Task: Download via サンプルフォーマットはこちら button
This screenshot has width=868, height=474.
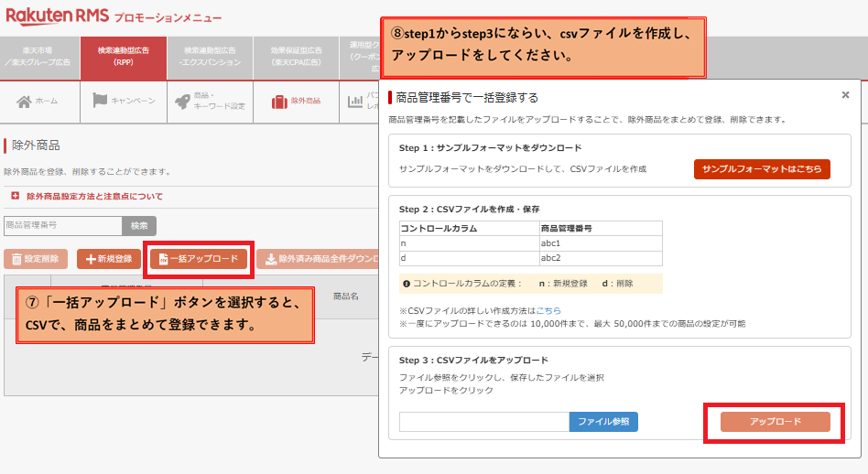Action: (x=761, y=169)
